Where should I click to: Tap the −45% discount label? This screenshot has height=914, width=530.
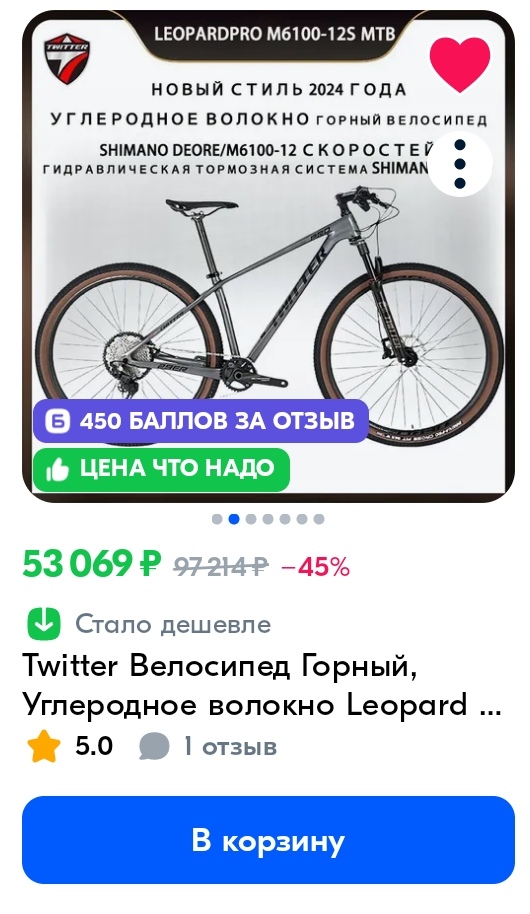[x=315, y=566]
